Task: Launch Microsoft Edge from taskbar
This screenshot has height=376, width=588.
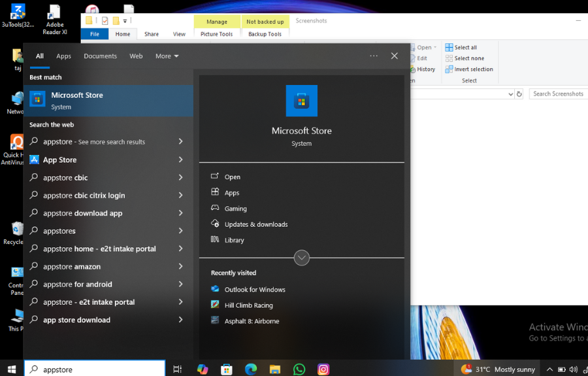Action: pyautogui.click(x=250, y=369)
